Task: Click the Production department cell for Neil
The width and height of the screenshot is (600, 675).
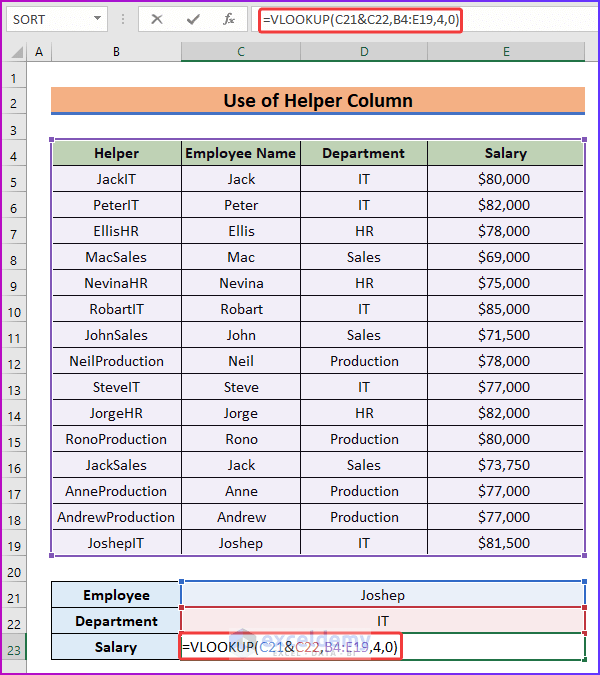Action: 364,361
